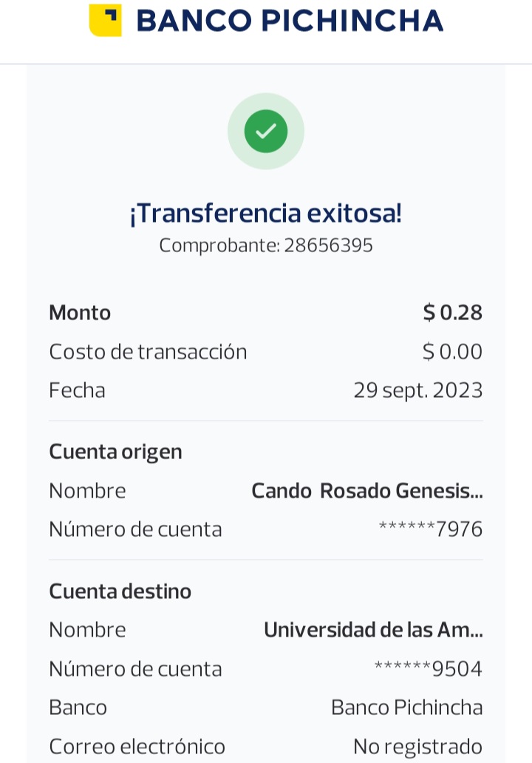The width and height of the screenshot is (532, 763).
Task: Tap the bold Monto label
Action: pos(80,313)
